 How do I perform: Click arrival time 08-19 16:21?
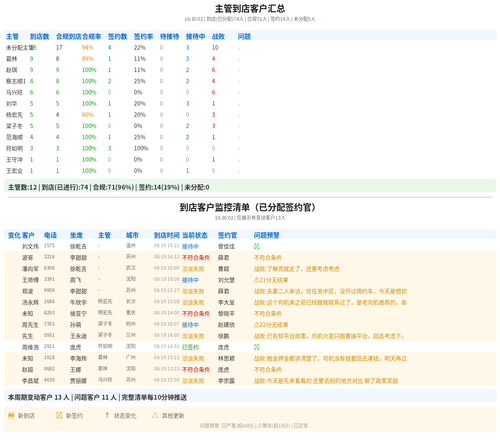[x=167, y=246]
